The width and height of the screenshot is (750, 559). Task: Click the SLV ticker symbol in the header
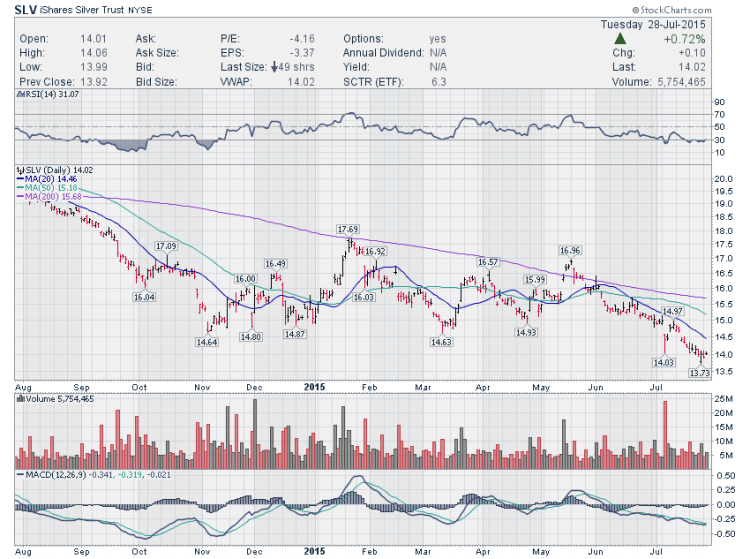tap(25, 10)
